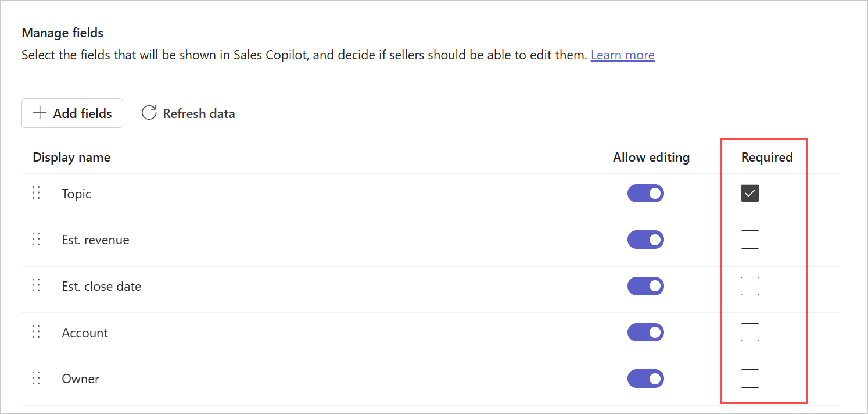Uncheck the Required checkbox for Topic
Viewport: 868px width, 414px height.
point(749,193)
